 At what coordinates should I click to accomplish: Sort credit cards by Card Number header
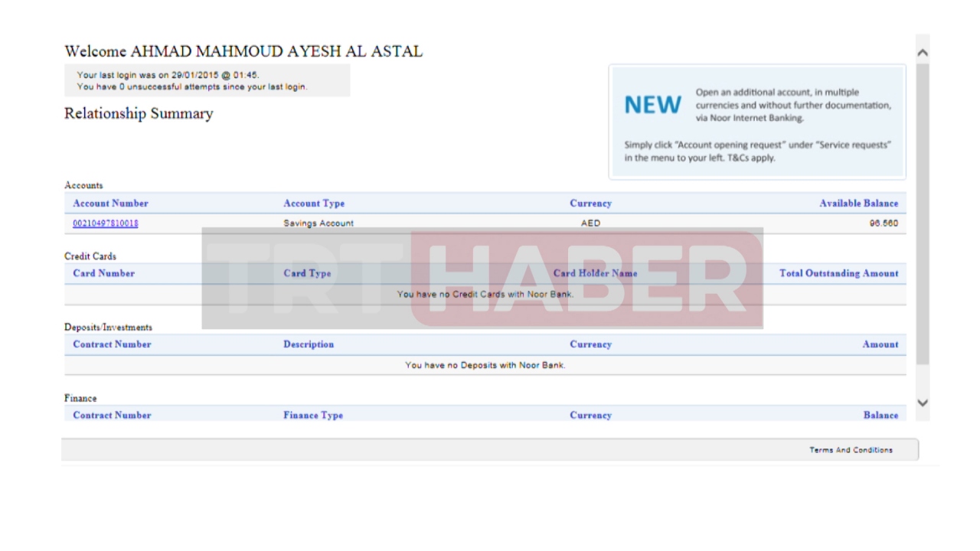103,273
